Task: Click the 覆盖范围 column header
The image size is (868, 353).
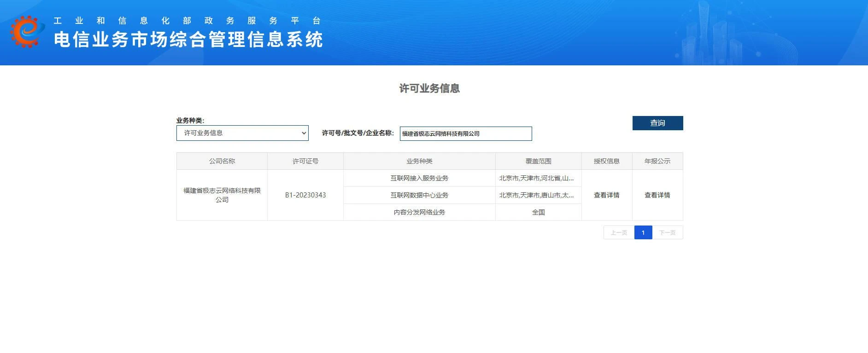Action: pos(538,161)
